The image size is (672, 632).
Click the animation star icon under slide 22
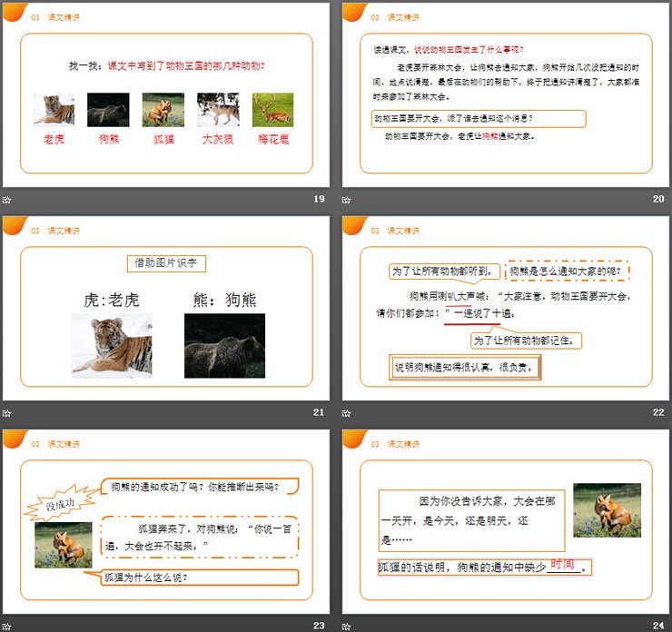click(348, 413)
